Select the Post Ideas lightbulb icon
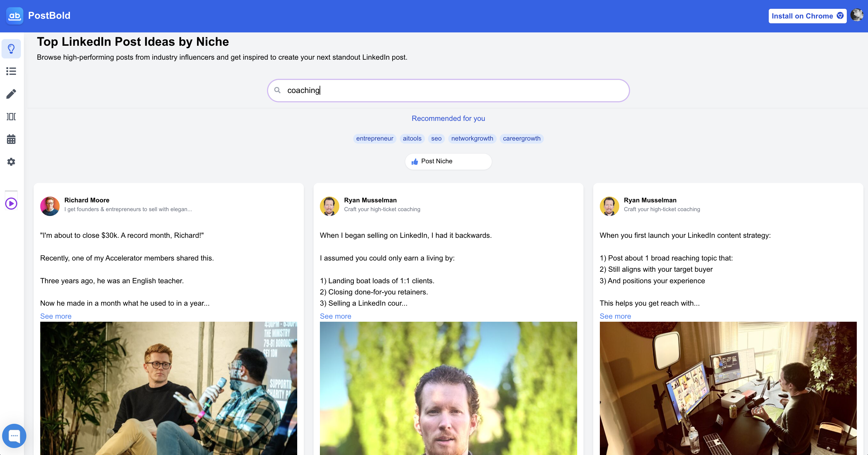Screen dimensions: 868x455 (x=11, y=48)
